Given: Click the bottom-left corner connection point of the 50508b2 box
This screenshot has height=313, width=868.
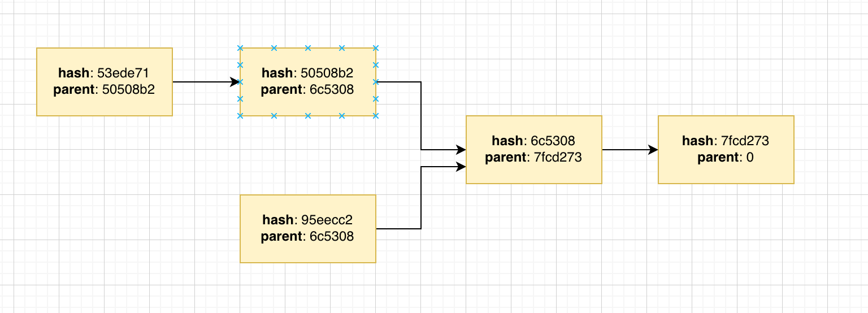Looking at the screenshot, I should point(240,116).
